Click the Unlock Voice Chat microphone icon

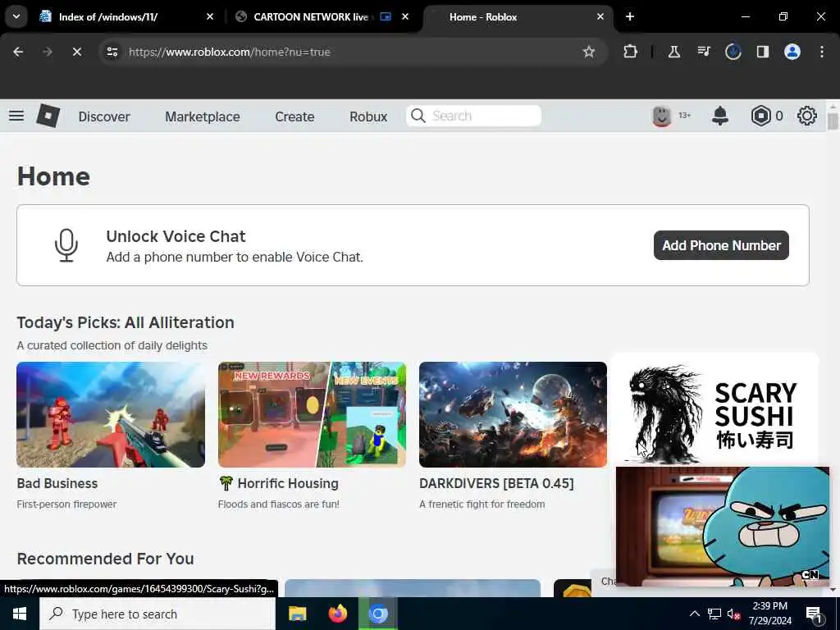[66, 245]
